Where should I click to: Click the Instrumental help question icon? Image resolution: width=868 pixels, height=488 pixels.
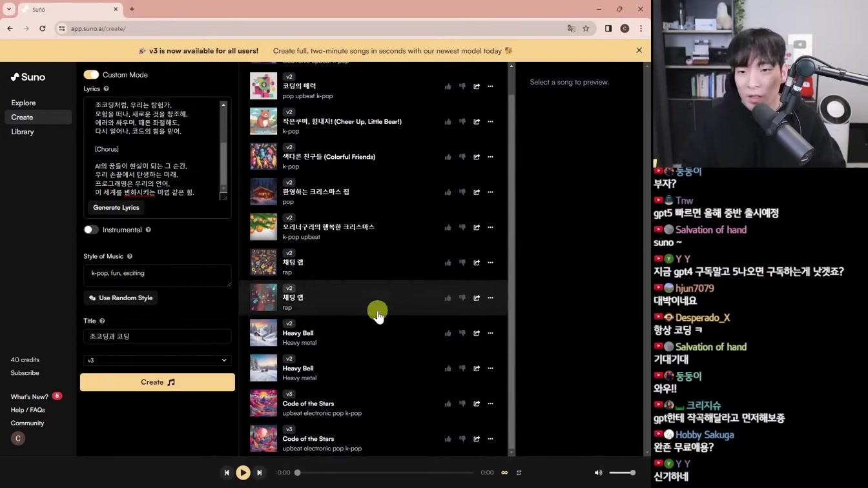(149, 230)
